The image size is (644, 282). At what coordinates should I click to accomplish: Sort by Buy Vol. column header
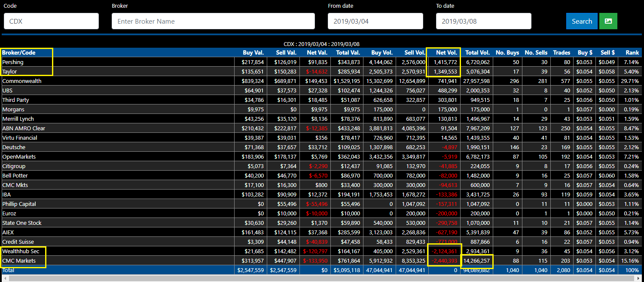tap(382, 52)
